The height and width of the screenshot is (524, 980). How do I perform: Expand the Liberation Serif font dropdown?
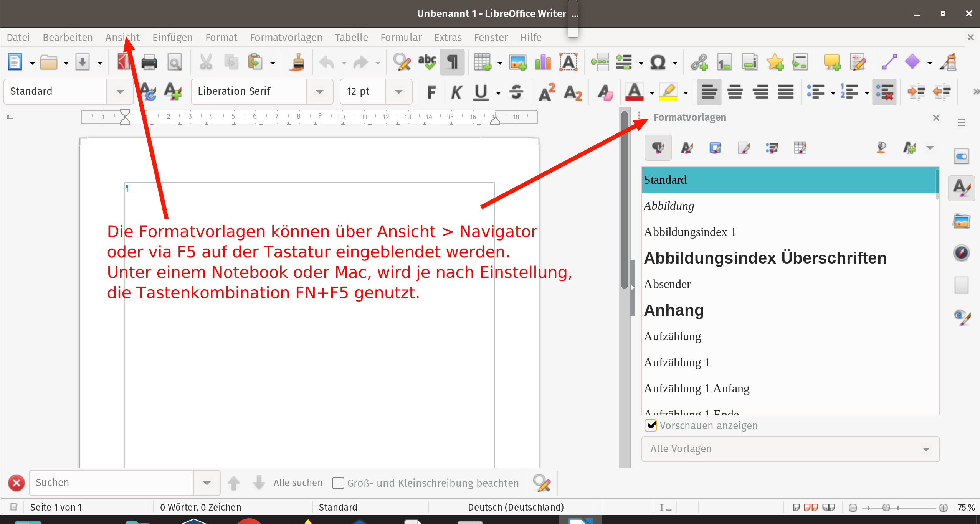coord(319,92)
